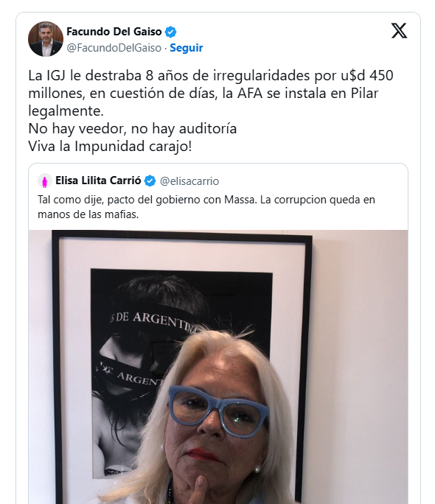Screen dimensions: 435x504
Task: Open the quoted tweet's photo
Action: pyautogui.click(x=218, y=367)
